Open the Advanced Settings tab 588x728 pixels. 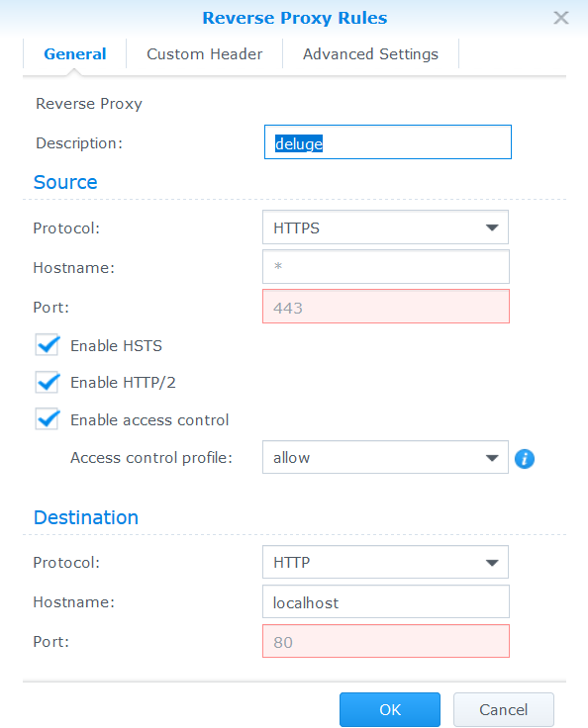(370, 53)
